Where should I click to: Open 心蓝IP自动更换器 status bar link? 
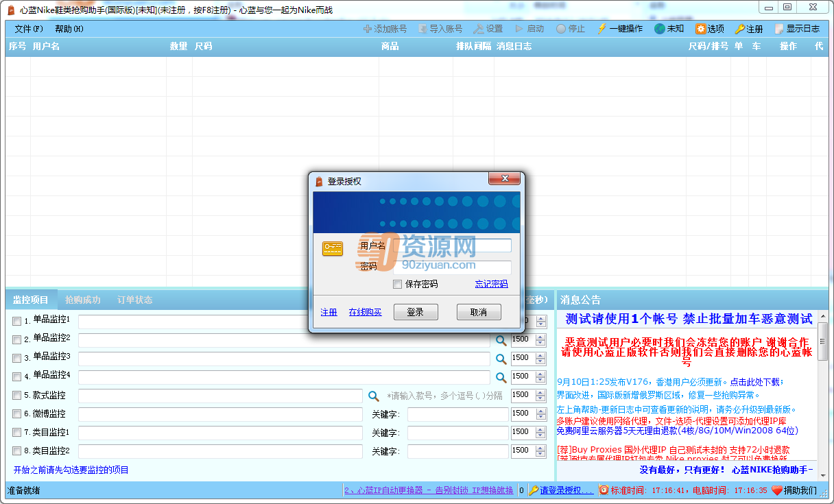click(x=429, y=490)
